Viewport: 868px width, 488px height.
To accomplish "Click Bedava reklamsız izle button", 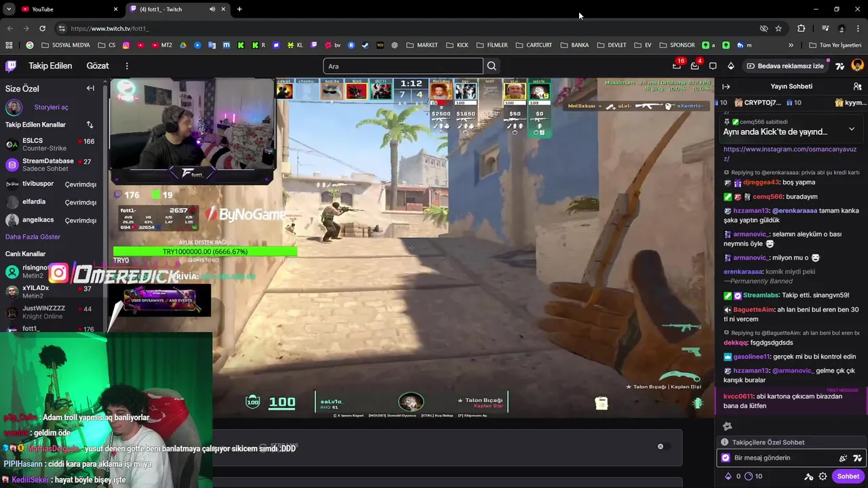I will (785, 66).
